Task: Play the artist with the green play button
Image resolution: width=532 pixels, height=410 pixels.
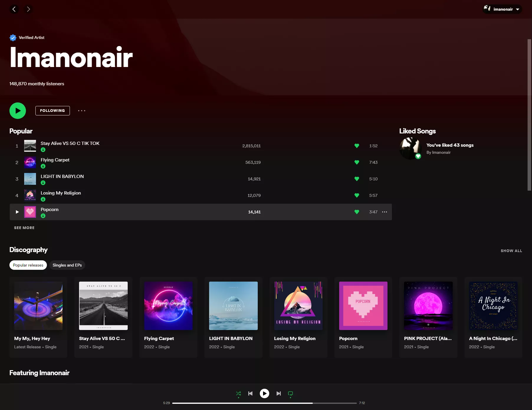Action: tap(18, 111)
